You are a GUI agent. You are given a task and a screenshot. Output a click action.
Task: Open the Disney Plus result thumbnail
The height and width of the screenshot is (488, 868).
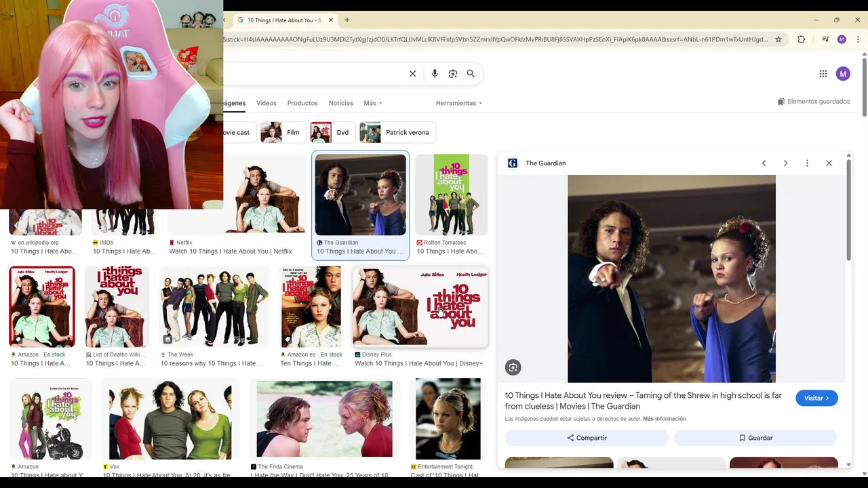(x=420, y=307)
